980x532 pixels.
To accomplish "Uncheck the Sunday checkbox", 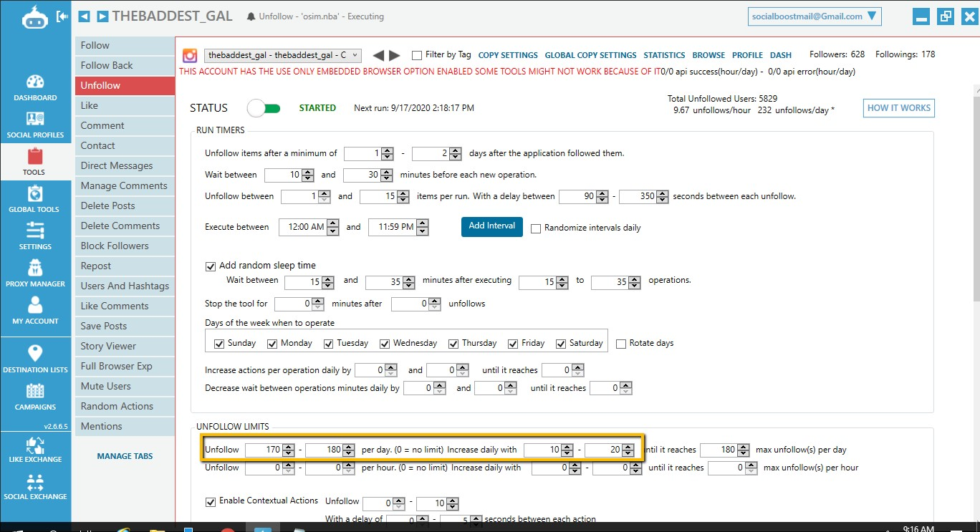I will pyautogui.click(x=219, y=344).
